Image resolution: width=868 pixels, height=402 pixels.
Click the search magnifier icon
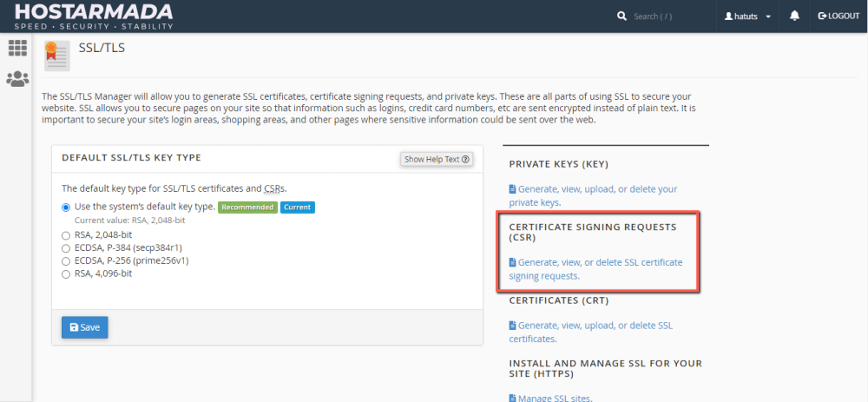point(621,16)
